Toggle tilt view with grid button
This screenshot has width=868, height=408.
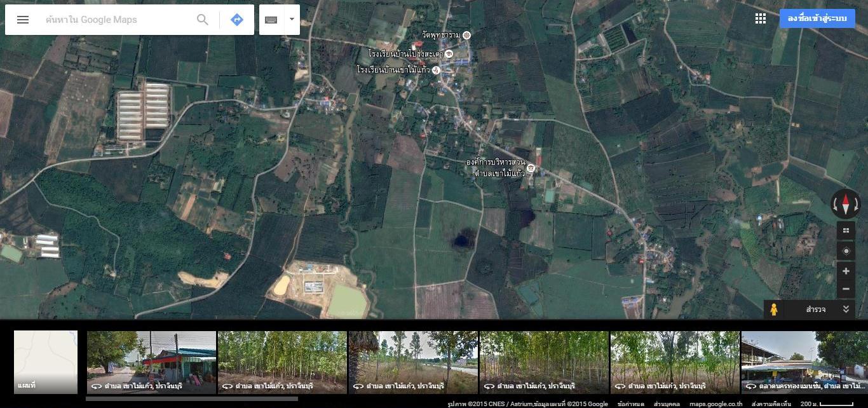(x=846, y=231)
